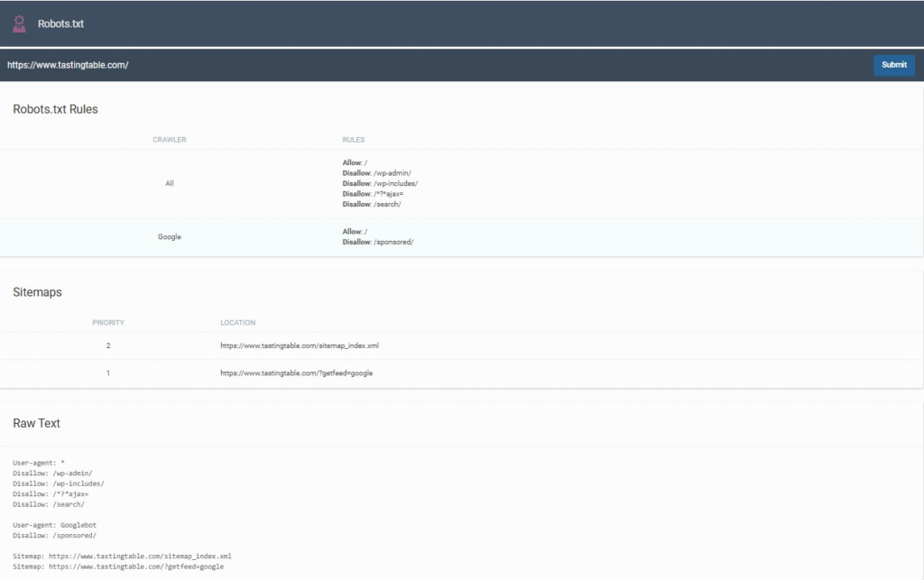The height and width of the screenshot is (580, 924).
Task: Click the Submit button
Action: 893,65
